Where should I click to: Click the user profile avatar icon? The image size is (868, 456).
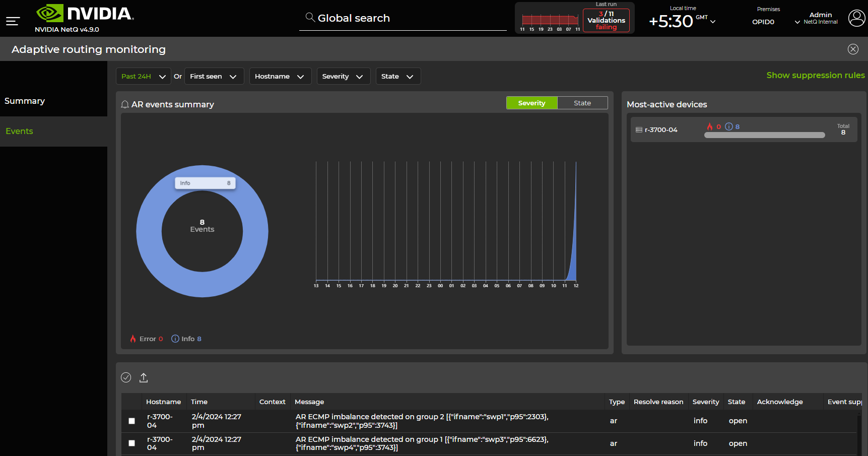pyautogui.click(x=856, y=18)
